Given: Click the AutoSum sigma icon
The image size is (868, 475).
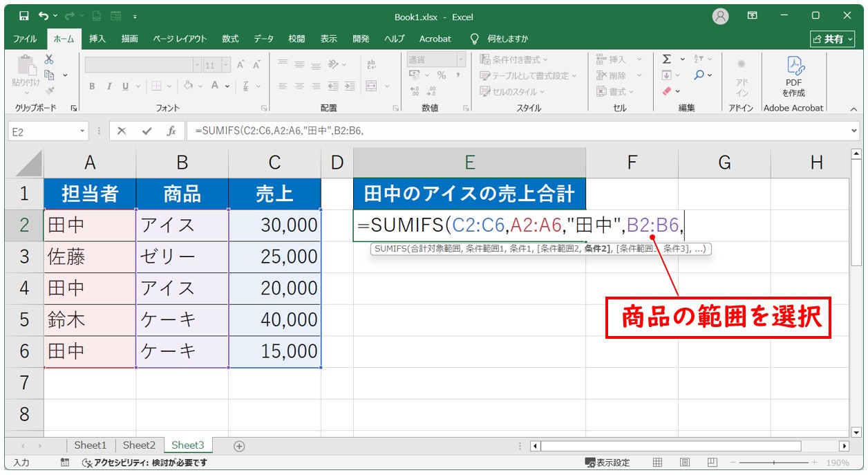Looking at the screenshot, I should (x=667, y=59).
